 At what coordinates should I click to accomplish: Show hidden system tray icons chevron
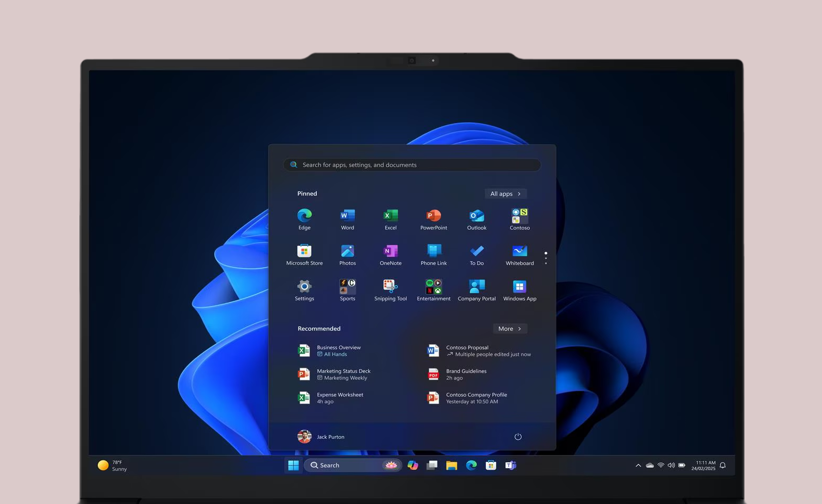[638, 466]
